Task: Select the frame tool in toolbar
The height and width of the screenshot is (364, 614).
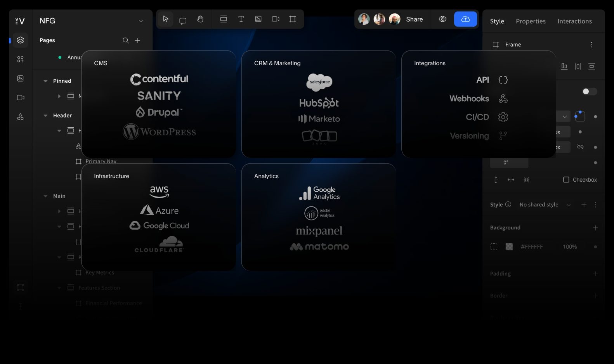Action: tap(293, 19)
